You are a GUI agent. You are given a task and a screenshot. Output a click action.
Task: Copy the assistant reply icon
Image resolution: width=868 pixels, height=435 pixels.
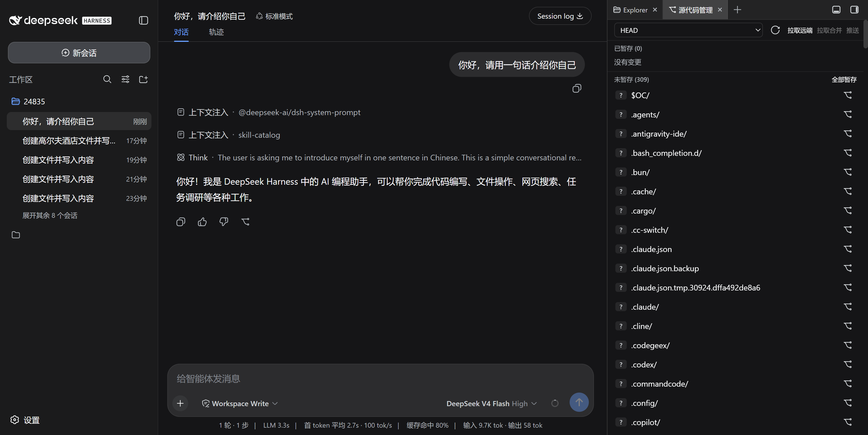181,221
